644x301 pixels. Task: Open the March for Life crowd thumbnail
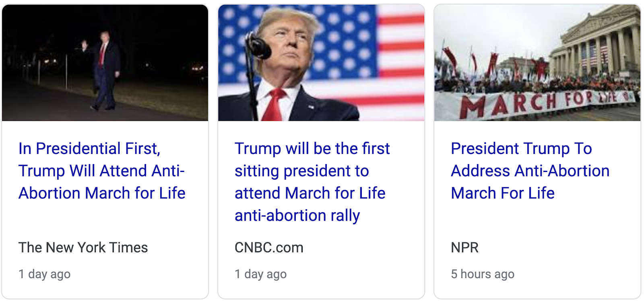(x=537, y=63)
